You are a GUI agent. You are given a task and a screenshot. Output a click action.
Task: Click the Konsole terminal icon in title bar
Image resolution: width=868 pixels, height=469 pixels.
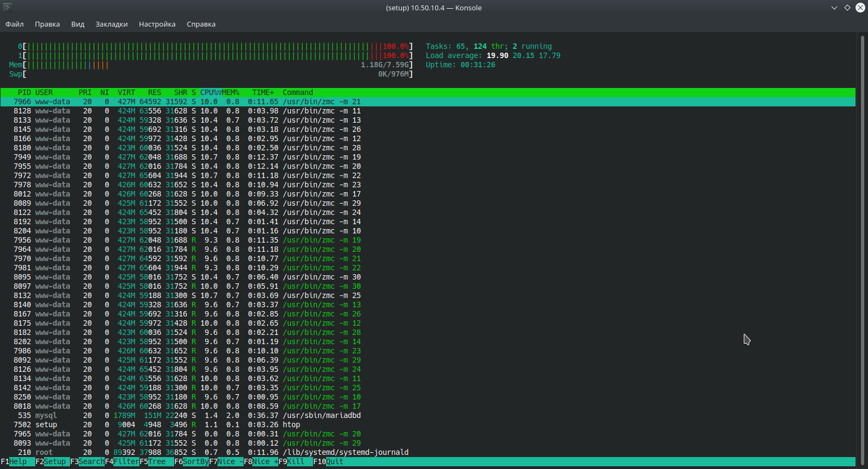click(8, 7)
